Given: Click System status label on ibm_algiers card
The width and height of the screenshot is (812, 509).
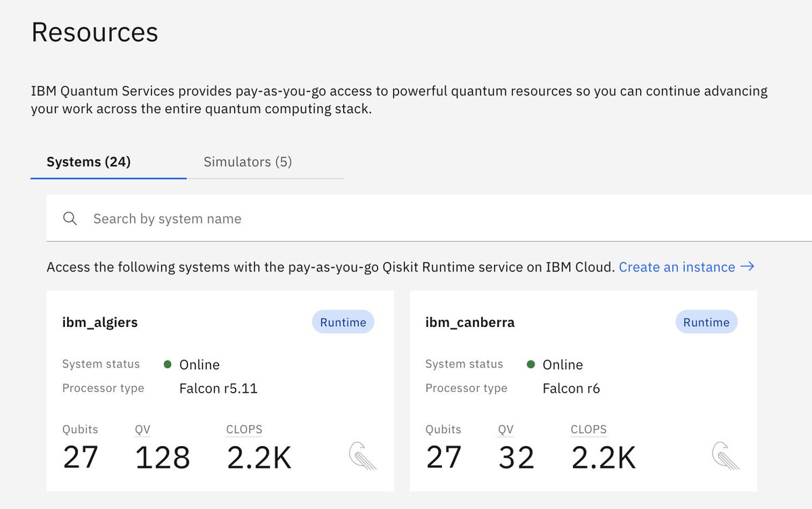Looking at the screenshot, I should 101,364.
